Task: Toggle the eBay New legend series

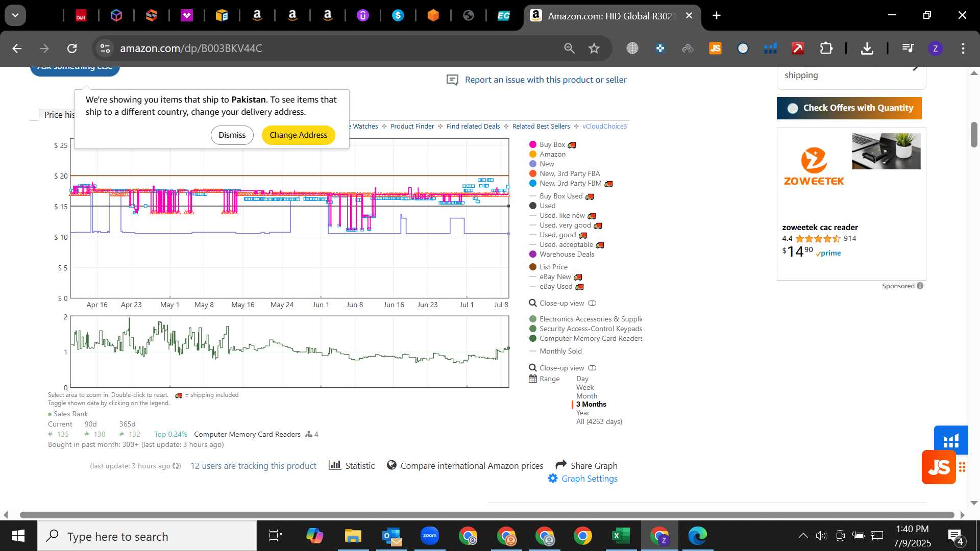Action: [x=555, y=277]
